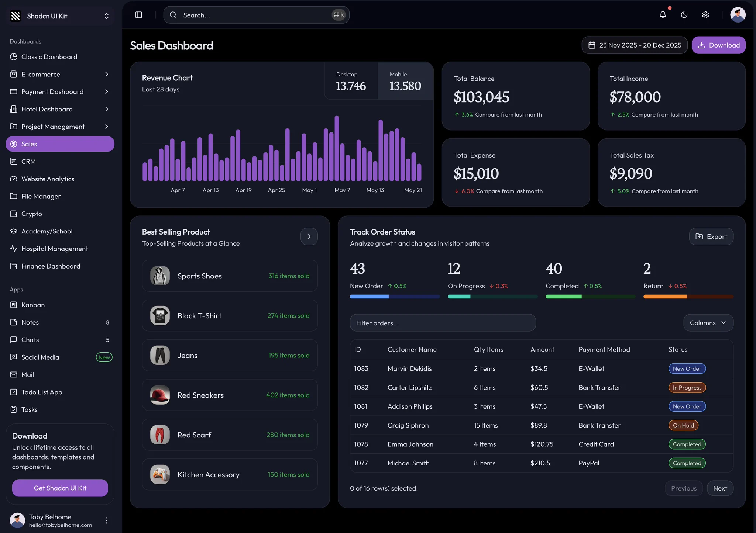This screenshot has width=756, height=533.
Task: Go to Next page of orders
Action: point(720,488)
